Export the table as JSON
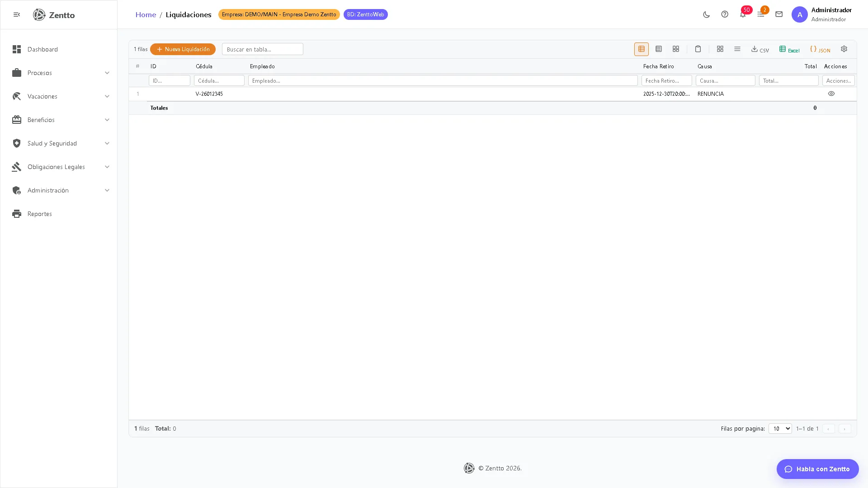Image resolution: width=868 pixels, height=488 pixels. tap(820, 49)
